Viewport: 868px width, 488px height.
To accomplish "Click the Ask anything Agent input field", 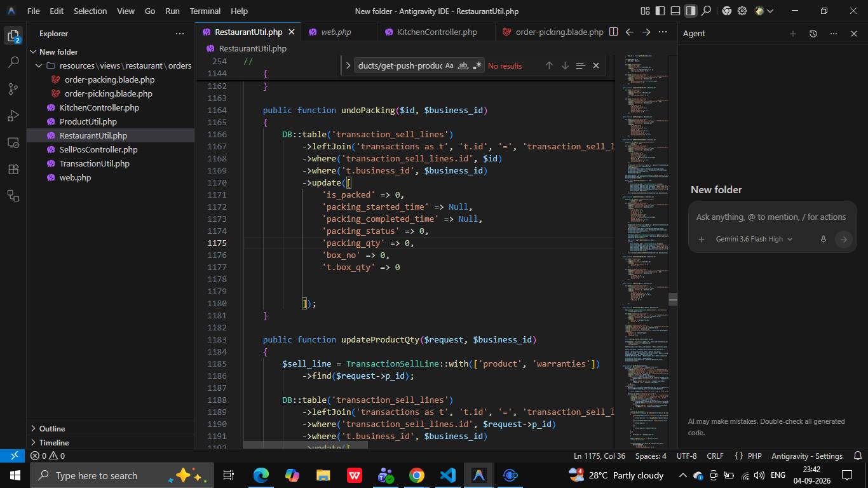I will coord(771,217).
